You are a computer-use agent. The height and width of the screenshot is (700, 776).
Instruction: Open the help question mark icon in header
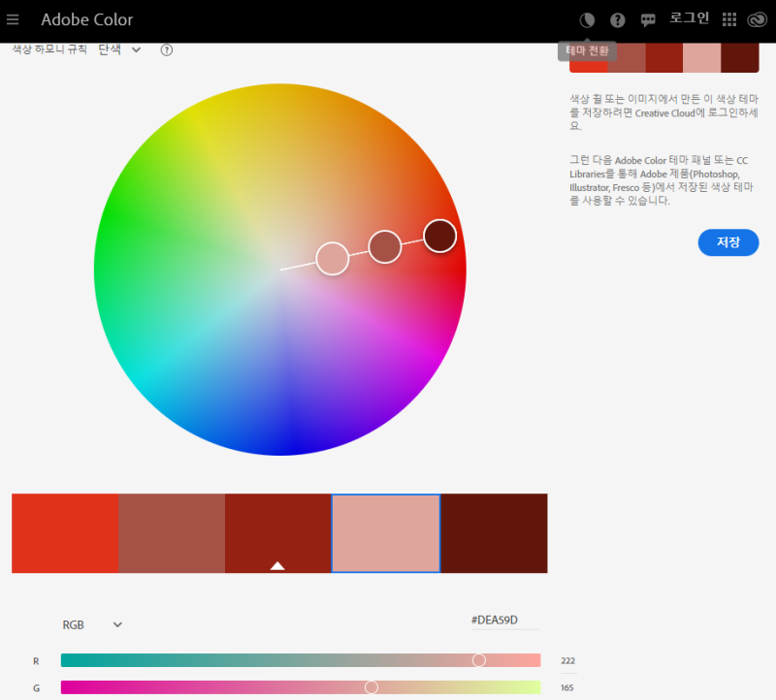tap(617, 20)
